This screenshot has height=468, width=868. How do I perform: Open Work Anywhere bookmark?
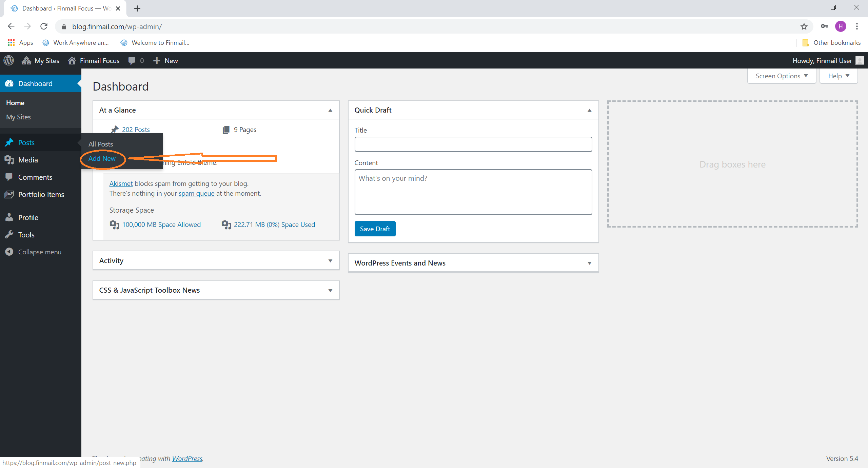point(75,42)
